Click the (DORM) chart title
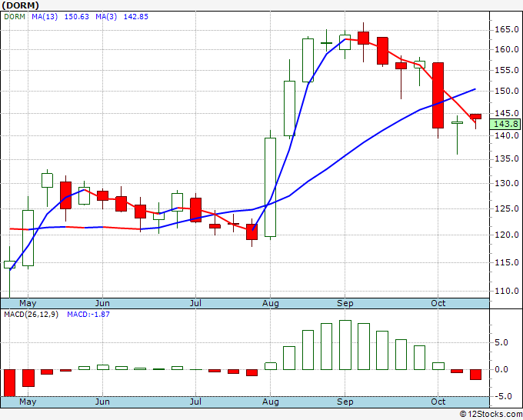523x420 pixels. [20, 5]
